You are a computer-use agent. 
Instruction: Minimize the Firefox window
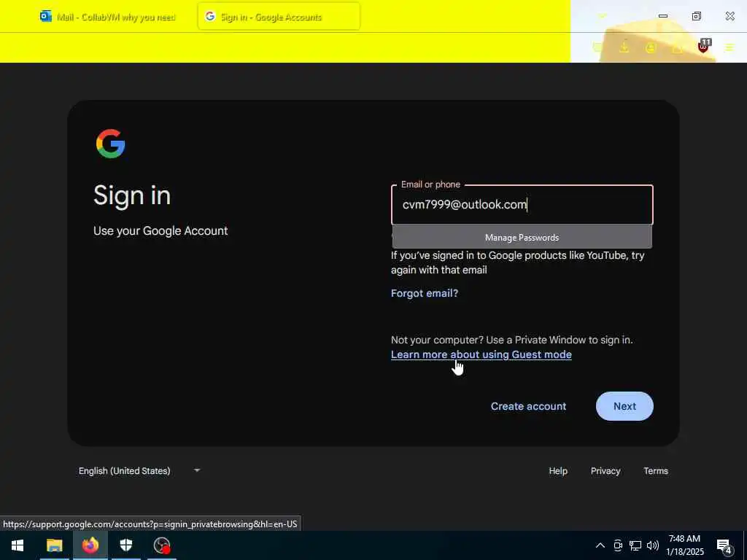point(662,16)
